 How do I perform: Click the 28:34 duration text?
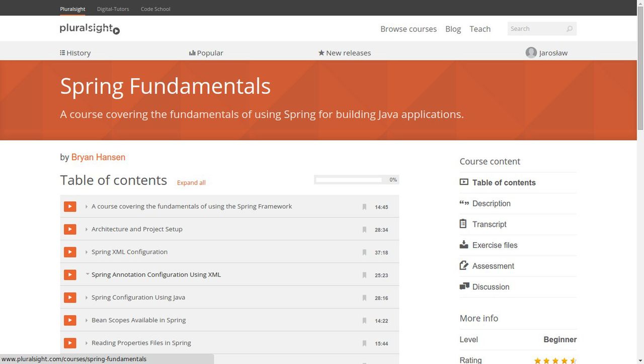pos(381,230)
